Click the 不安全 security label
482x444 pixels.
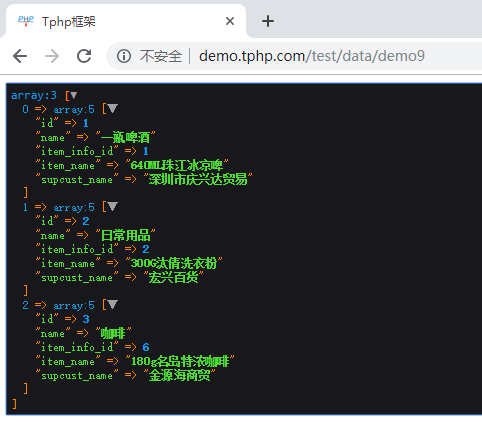[x=161, y=56]
